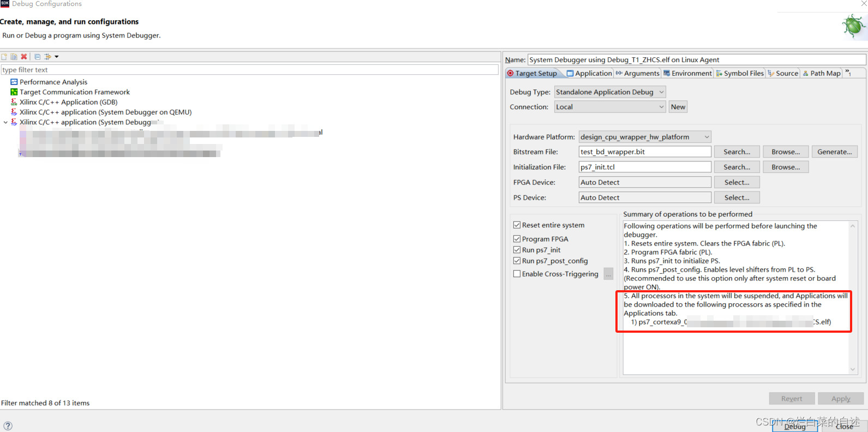Open the Application tab
The width and height of the screenshot is (868, 432).
[x=589, y=73]
